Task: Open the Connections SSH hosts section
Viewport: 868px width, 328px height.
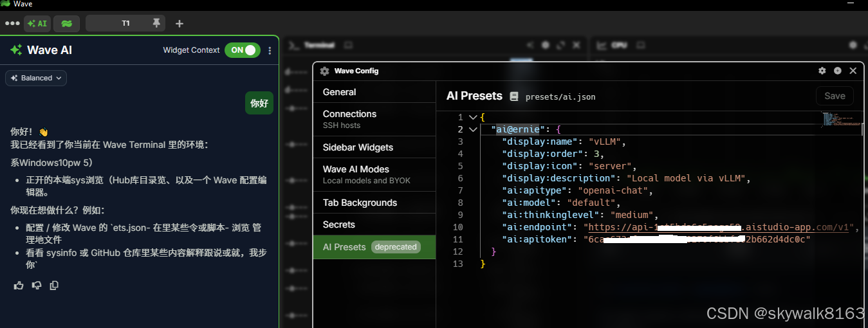Action: [x=374, y=119]
